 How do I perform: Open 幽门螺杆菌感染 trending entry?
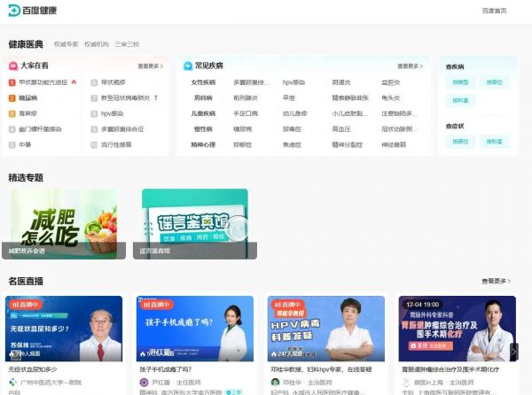(41, 129)
